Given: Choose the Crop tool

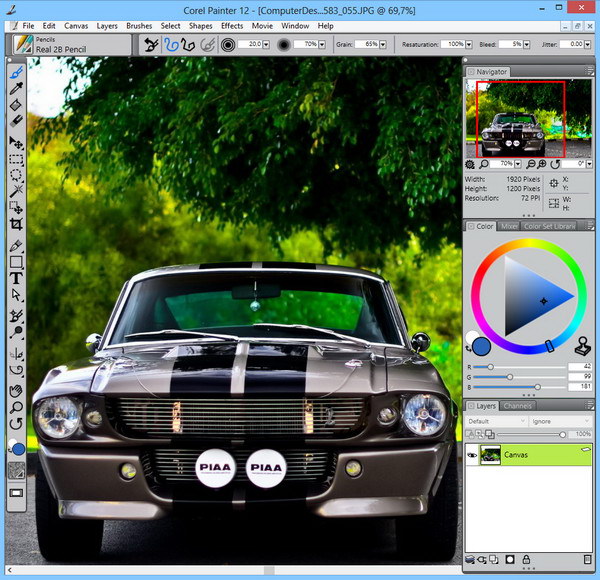Looking at the screenshot, I should pyautogui.click(x=16, y=224).
